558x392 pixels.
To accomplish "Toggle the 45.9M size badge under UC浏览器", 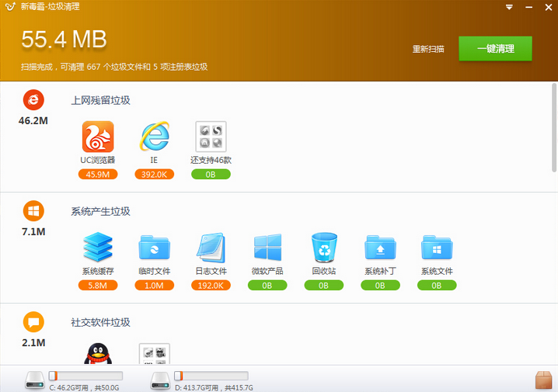I will pos(98,175).
